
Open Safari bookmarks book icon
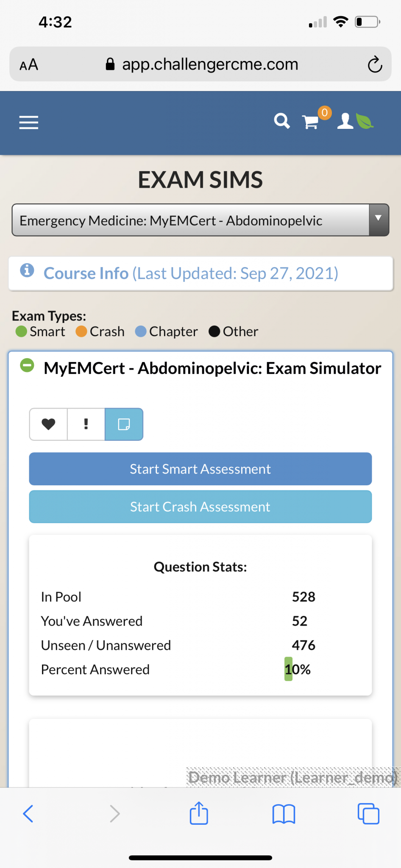coord(284,814)
